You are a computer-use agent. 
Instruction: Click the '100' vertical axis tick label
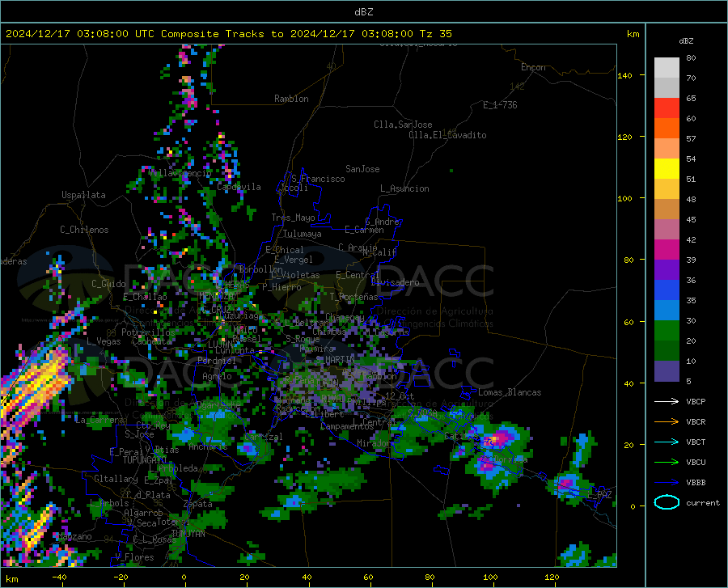coord(624,198)
